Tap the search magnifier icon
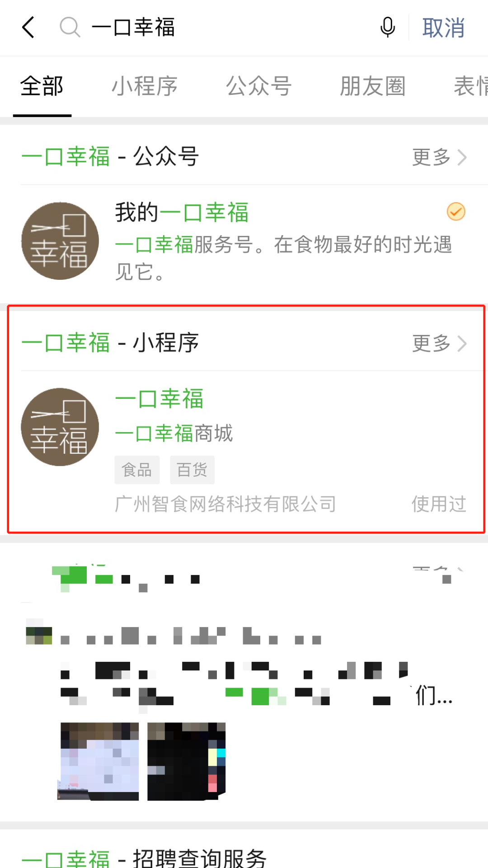This screenshot has height=868, width=488. pyautogui.click(x=70, y=27)
